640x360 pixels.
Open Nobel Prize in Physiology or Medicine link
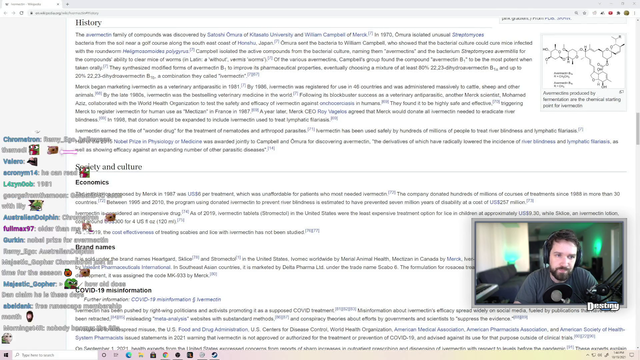[x=158, y=142]
